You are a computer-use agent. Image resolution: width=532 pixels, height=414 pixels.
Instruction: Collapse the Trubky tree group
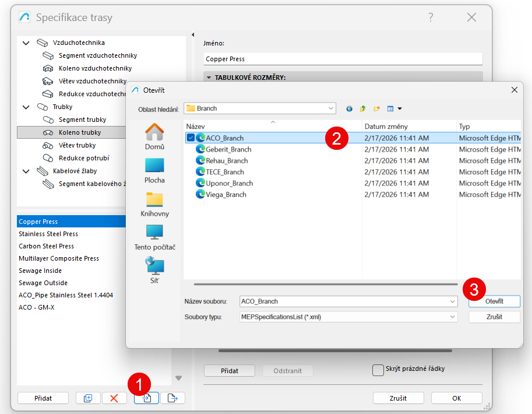click(x=26, y=107)
